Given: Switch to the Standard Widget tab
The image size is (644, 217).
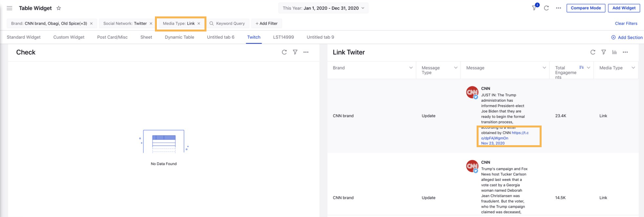Looking at the screenshot, I should (x=24, y=37).
